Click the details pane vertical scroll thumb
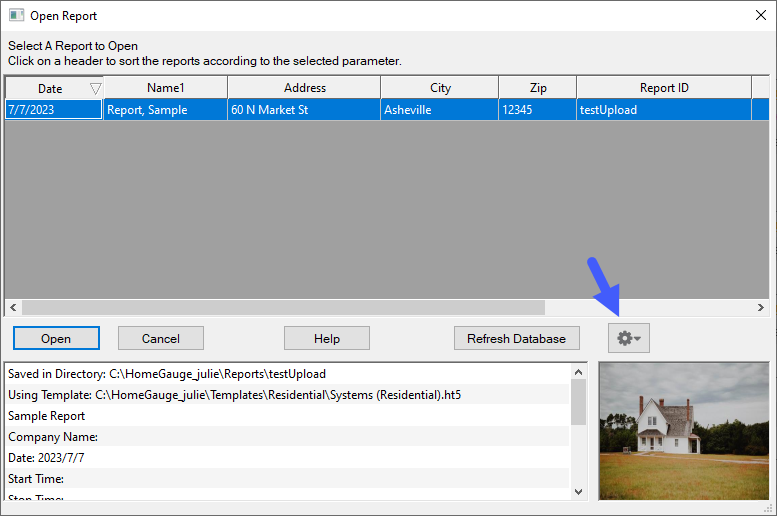 point(578,402)
